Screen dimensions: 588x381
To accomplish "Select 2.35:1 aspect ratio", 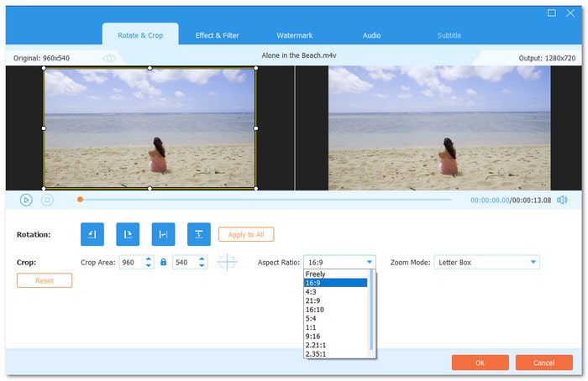I will 335,354.
